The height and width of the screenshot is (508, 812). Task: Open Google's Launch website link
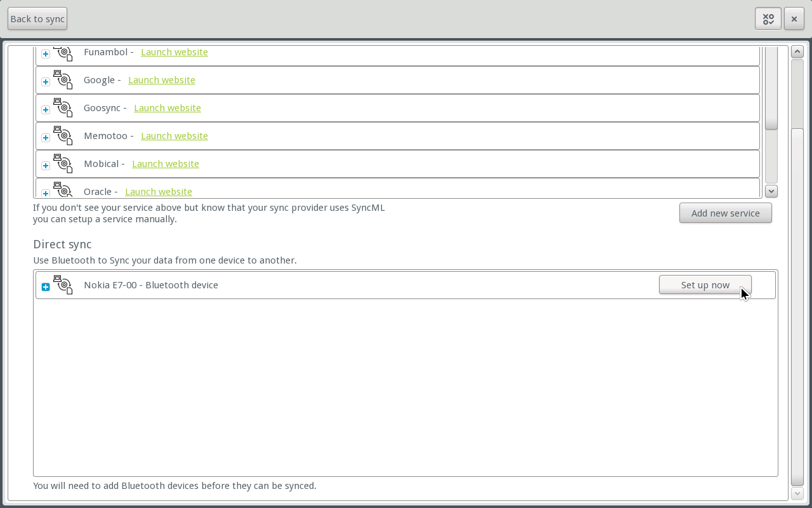pos(162,80)
